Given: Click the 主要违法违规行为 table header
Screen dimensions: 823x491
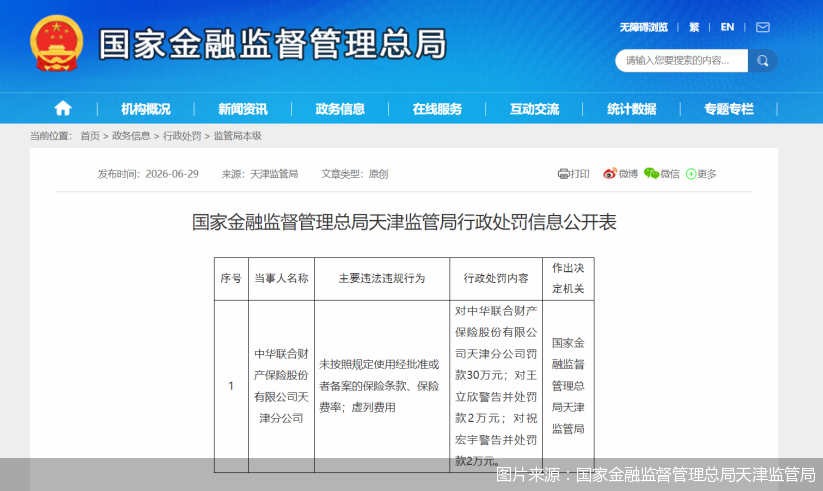Looking at the screenshot, I should click(382, 278).
